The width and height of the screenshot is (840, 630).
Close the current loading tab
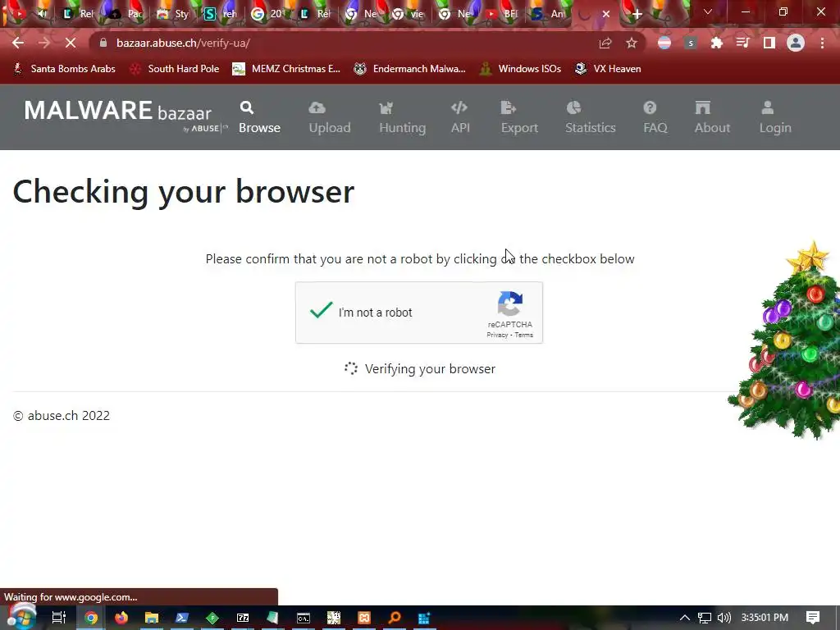pos(606,14)
